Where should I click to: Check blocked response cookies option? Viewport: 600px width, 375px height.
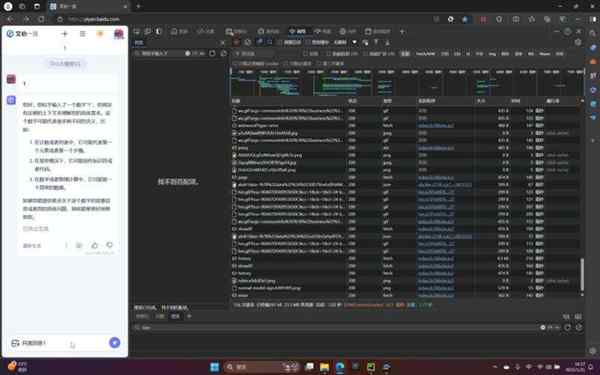click(x=236, y=64)
